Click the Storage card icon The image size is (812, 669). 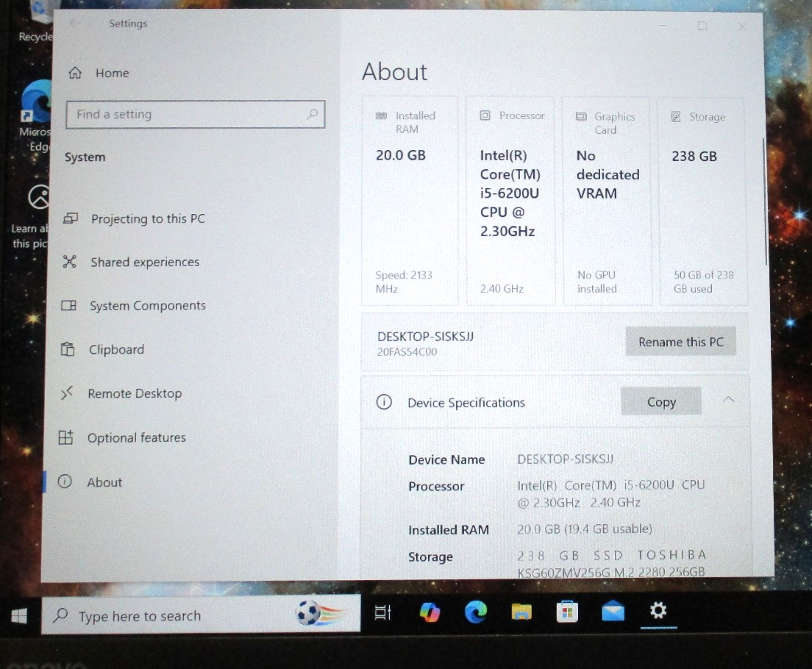click(x=676, y=116)
